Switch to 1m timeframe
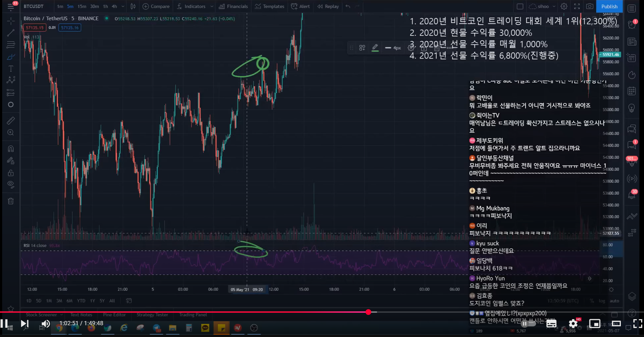Screen dimensions: 644x337 point(60,6)
